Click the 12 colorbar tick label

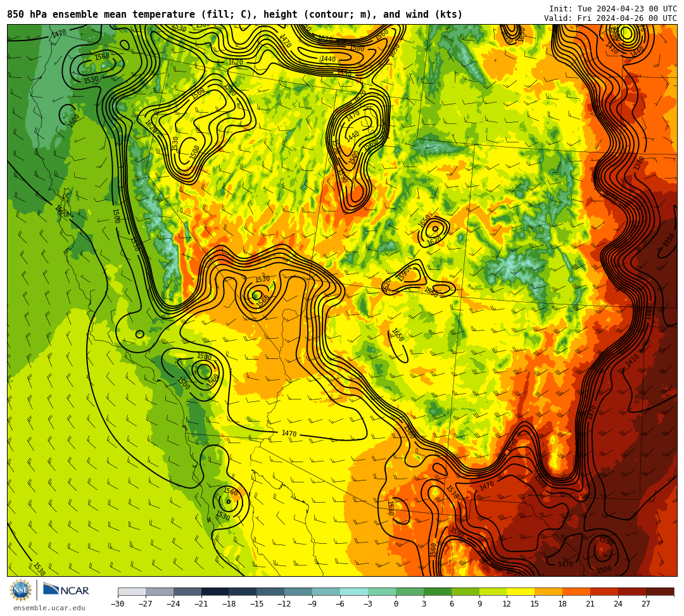pyautogui.click(x=507, y=604)
